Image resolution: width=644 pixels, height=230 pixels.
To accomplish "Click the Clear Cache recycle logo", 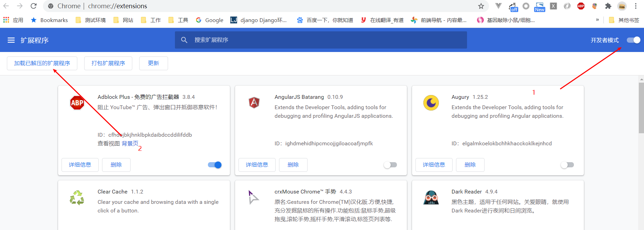I will pyautogui.click(x=77, y=198).
